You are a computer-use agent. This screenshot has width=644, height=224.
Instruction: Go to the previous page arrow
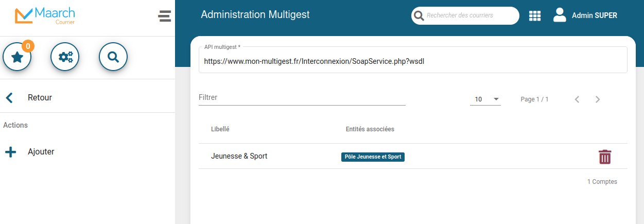[x=577, y=99]
